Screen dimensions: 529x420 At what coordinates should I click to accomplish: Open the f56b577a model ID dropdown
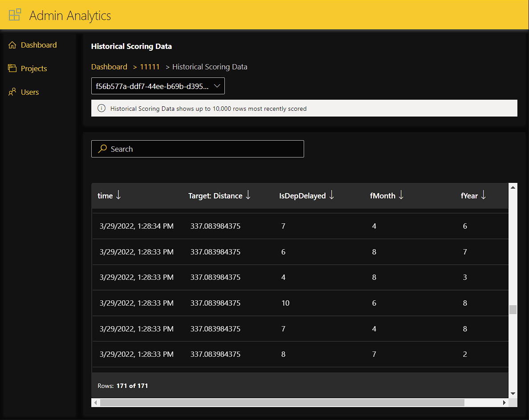(158, 86)
